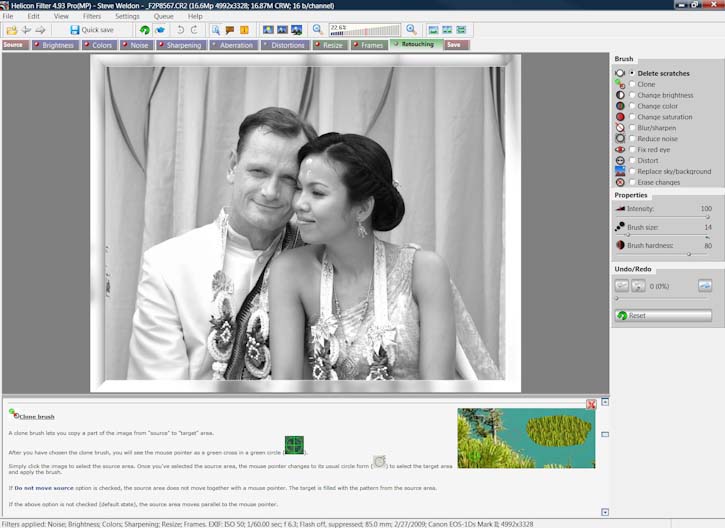Click the document magnifier toolbar icon
Screen dimensions: 725x528
coord(215,30)
